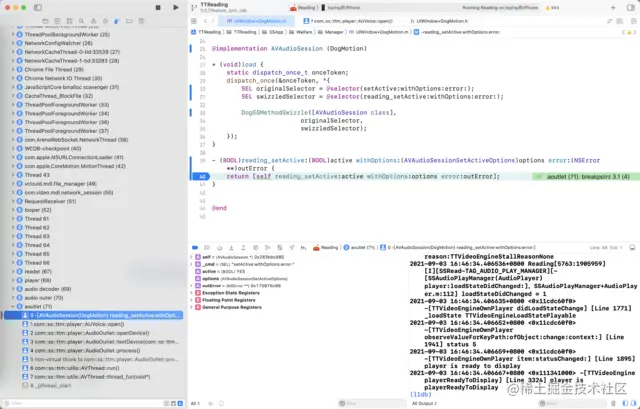
Task: Click the Manager breadcrumb folder
Action: pos(331,32)
